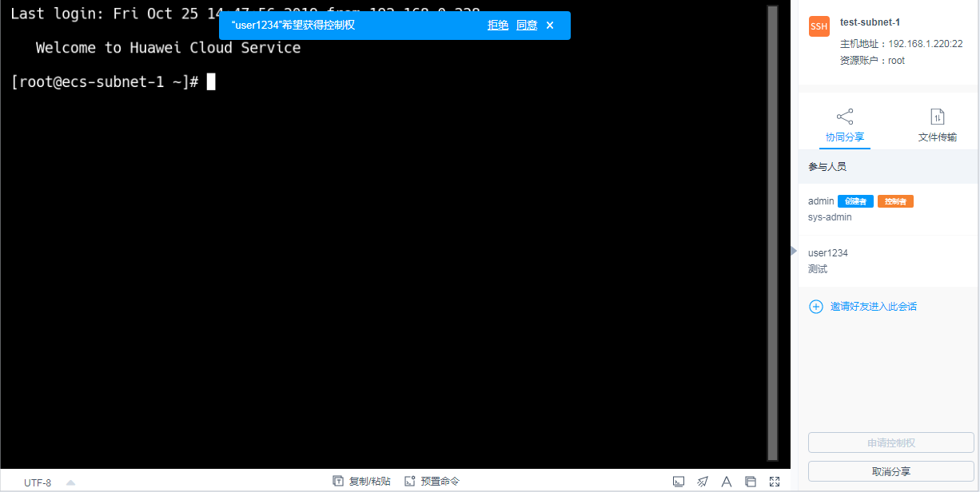Screen dimensions: 980x492
Task: Click the plus icon for inviting friends
Action: (816, 307)
